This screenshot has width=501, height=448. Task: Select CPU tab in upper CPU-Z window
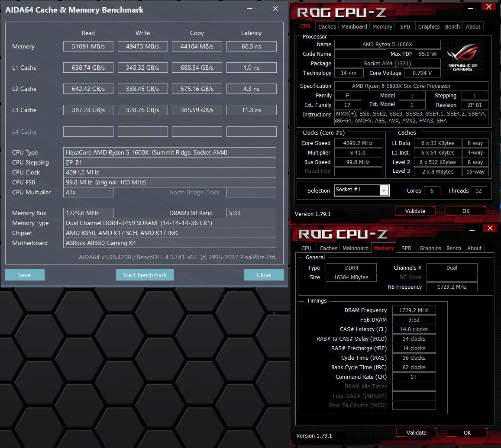click(x=305, y=26)
